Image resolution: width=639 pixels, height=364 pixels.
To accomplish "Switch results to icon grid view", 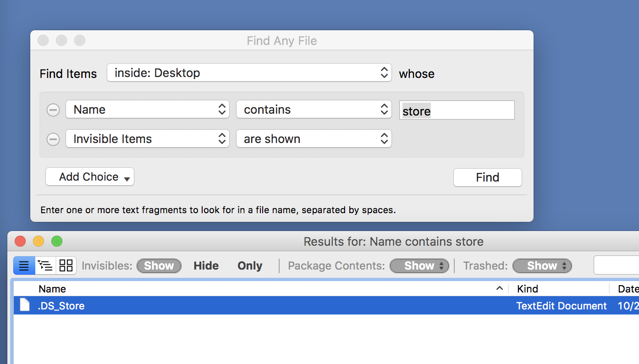I will (66, 265).
